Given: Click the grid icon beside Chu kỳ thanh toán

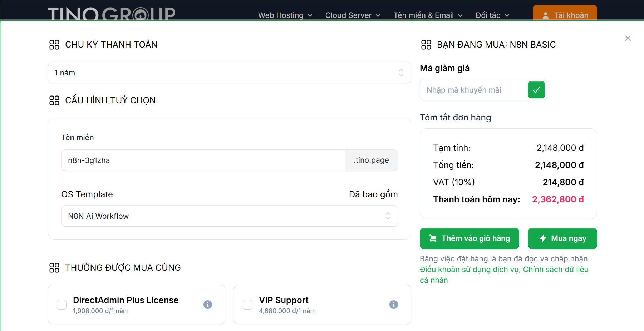Looking at the screenshot, I should point(54,45).
